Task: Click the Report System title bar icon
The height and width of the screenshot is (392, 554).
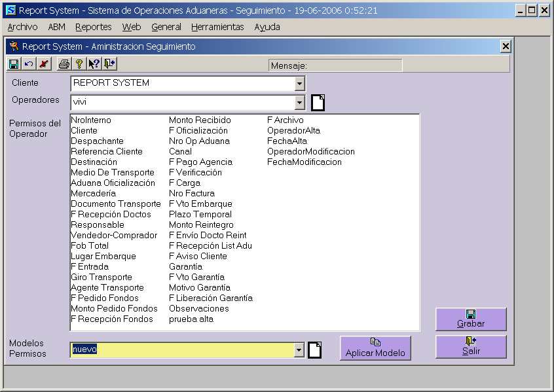Action: 11,10
